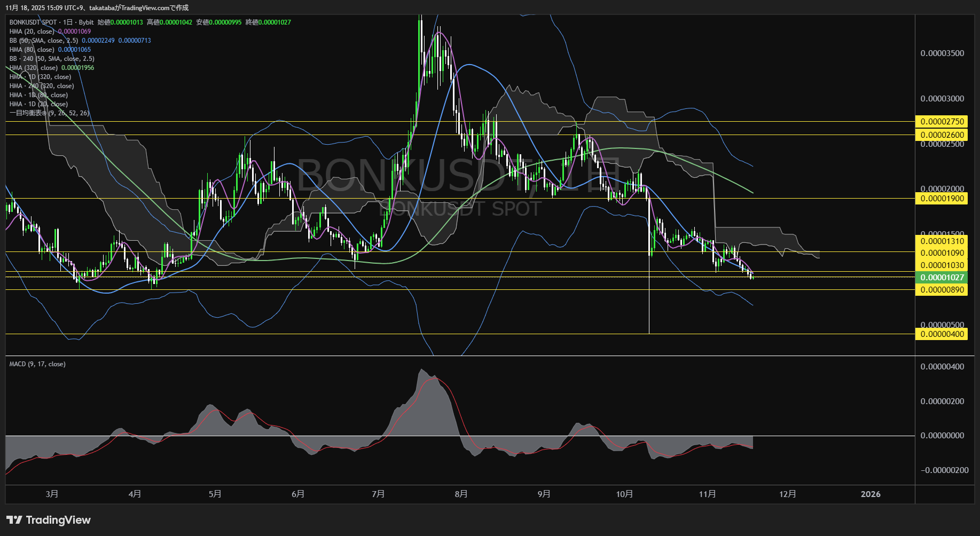The image size is (980, 536).
Task: Click the 0.00003500 tick on the price scale
Action: [942, 53]
